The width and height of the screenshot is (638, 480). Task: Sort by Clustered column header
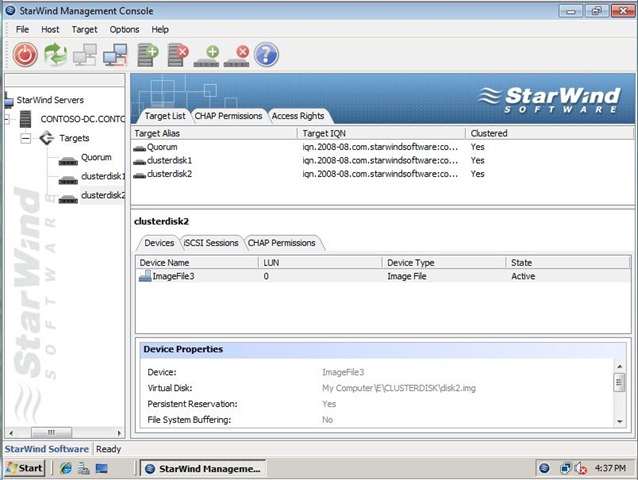point(549,133)
